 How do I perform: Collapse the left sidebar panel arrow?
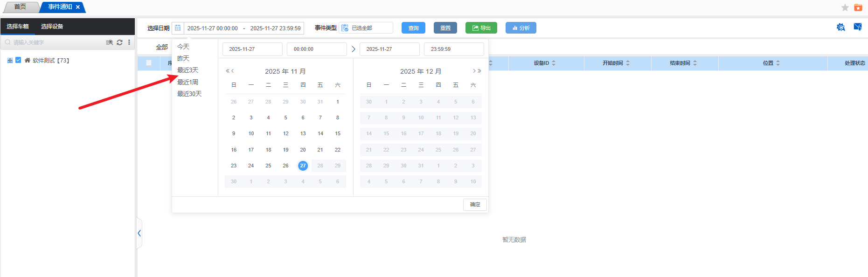pos(139,233)
